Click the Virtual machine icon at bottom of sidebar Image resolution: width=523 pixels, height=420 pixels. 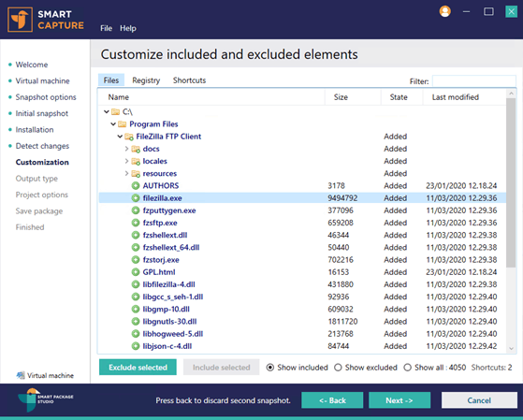(21, 375)
